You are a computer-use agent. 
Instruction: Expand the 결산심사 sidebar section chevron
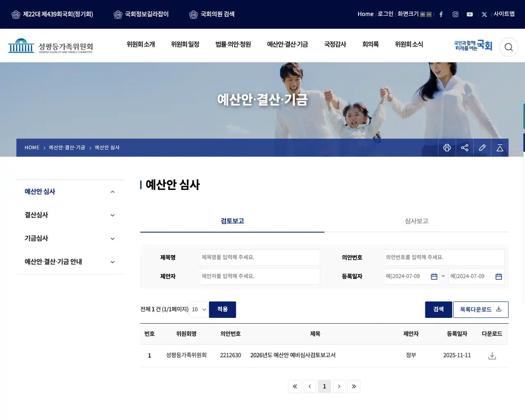point(112,215)
